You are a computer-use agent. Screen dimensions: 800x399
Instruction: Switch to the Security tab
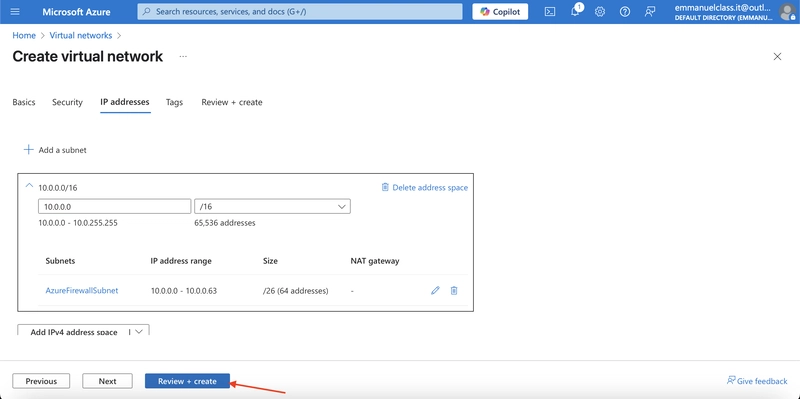67,102
